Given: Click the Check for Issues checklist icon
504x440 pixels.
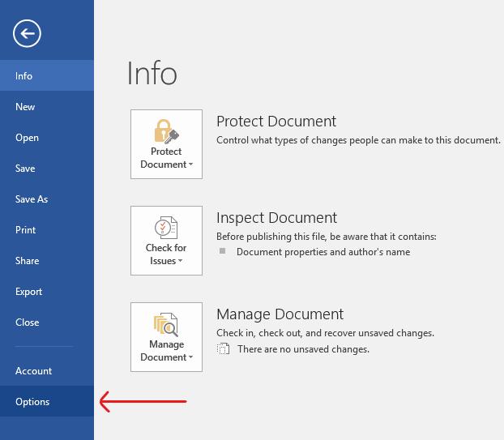Looking at the screenshot, I should 166,228.
